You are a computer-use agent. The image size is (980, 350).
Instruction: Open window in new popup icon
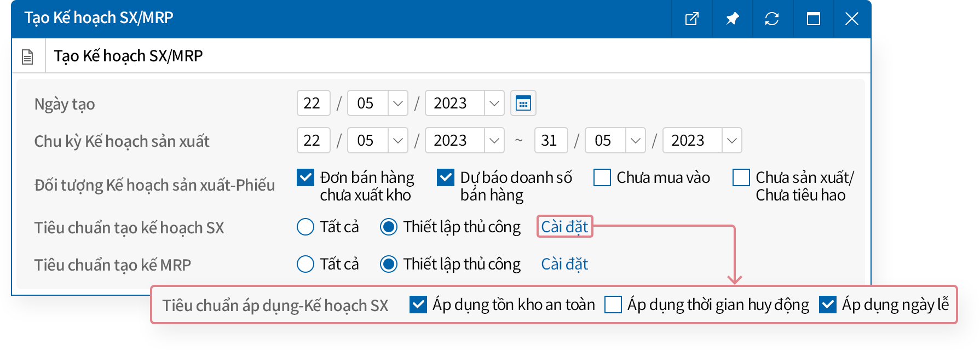click(x=691, y=19)
